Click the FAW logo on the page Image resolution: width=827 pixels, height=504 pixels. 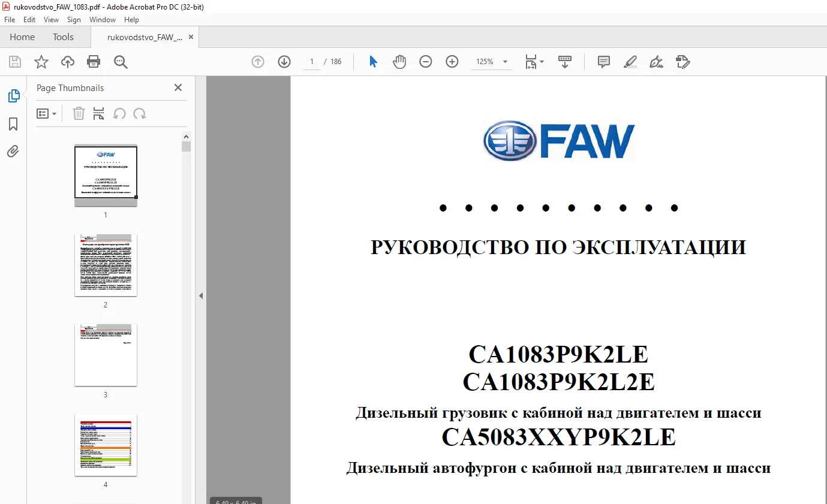[x=559, y=141]
